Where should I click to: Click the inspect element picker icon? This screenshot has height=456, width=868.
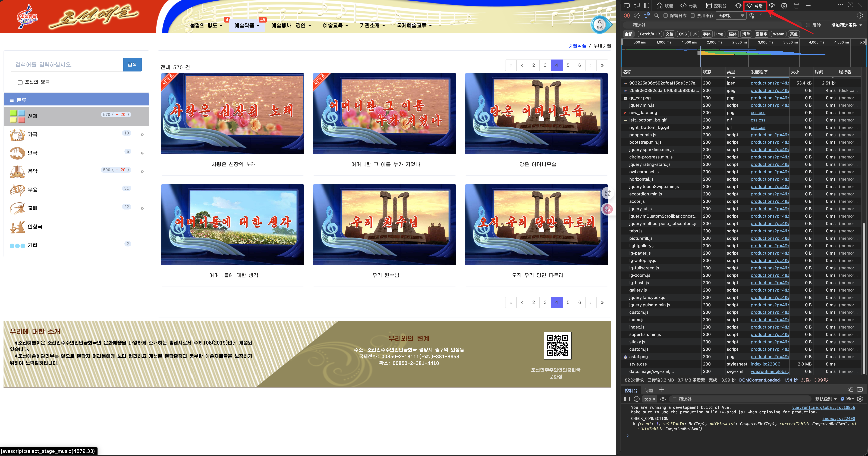coord(627,6)
